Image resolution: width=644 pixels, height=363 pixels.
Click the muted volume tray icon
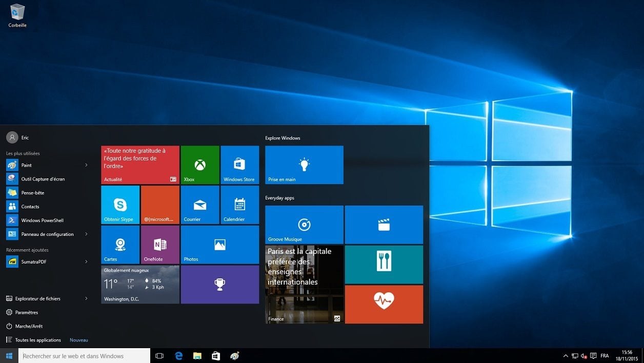[x=584, y=356]
